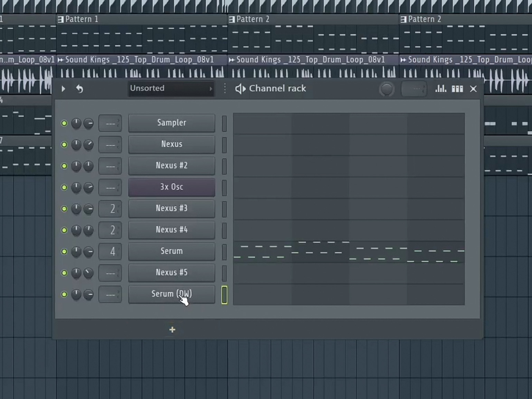Click the Serum (DW) mixer track selector
Screen dimensions: 532x399
110,295
